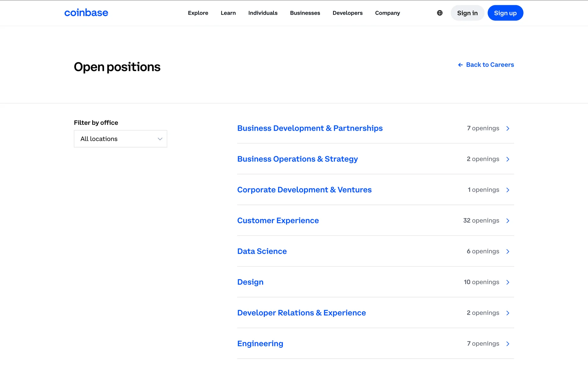Screen dimensions: 588x368
Task: Click chevron arrow for Design row
Action: coord(508,282)
